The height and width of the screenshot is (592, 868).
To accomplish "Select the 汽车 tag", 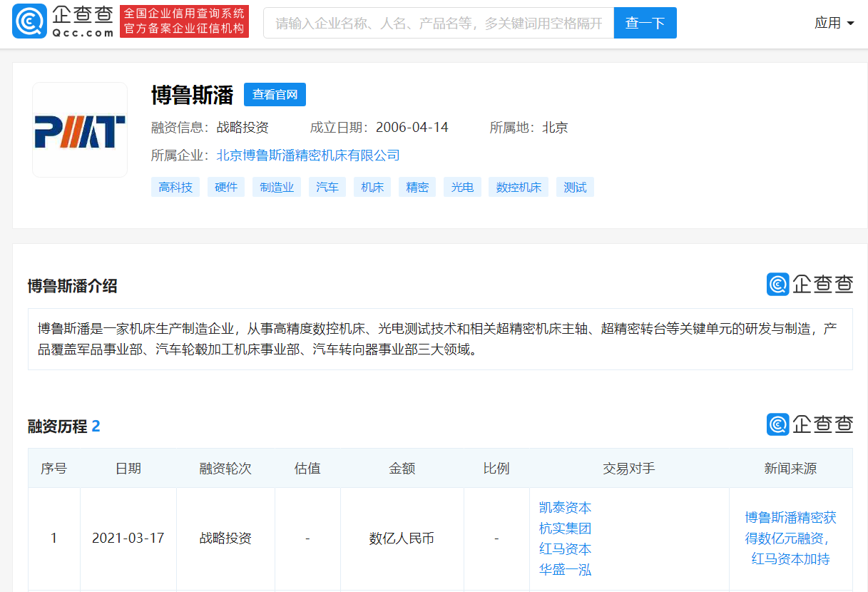I will coord(327,187).
